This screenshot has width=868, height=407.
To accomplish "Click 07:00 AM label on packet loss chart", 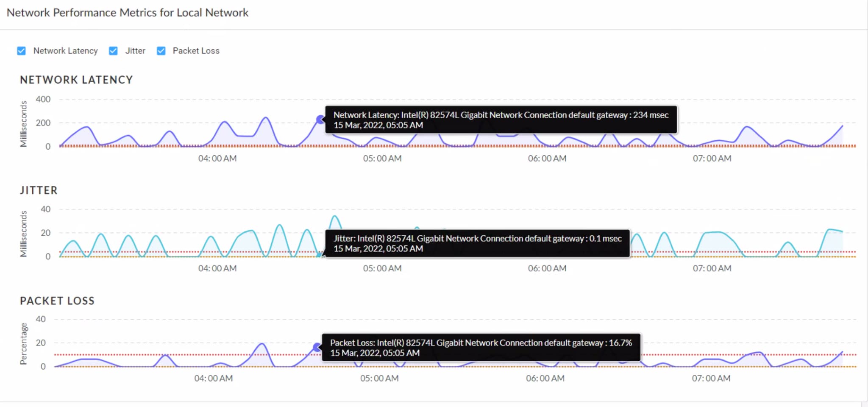I will click(711, 378).
